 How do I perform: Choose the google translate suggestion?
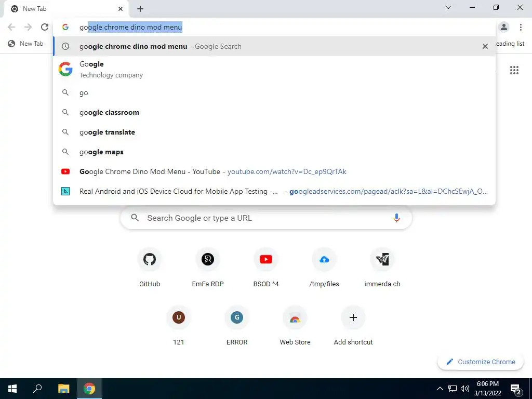(274, 132)
